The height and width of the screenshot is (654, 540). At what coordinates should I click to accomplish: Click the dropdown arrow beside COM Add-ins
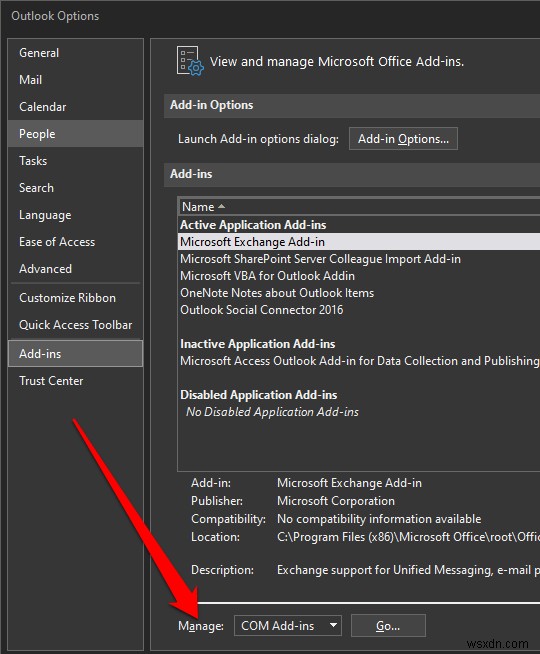333,625
